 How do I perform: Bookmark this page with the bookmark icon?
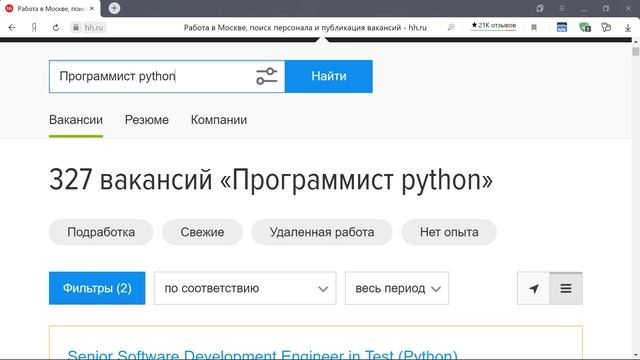click(x=534, y=27)
